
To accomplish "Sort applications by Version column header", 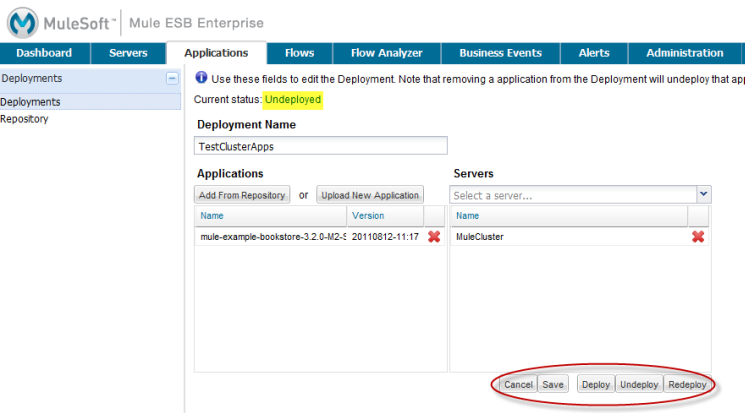I will click(385, 216).
